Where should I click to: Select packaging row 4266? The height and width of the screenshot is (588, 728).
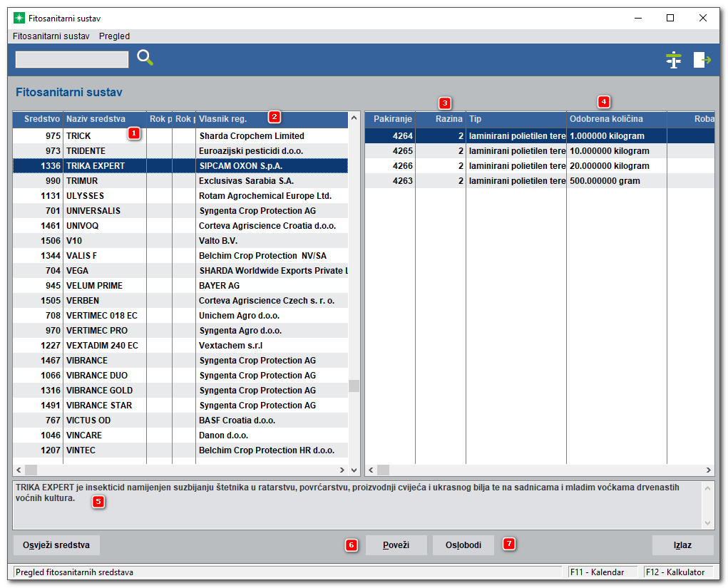(540, 165)
